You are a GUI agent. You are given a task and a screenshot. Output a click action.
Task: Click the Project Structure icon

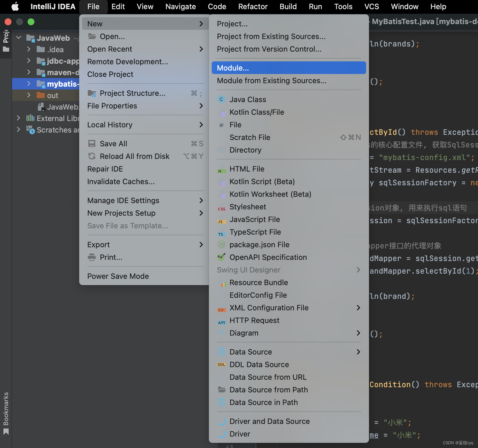pyautogui.click(x=92, y=93)
